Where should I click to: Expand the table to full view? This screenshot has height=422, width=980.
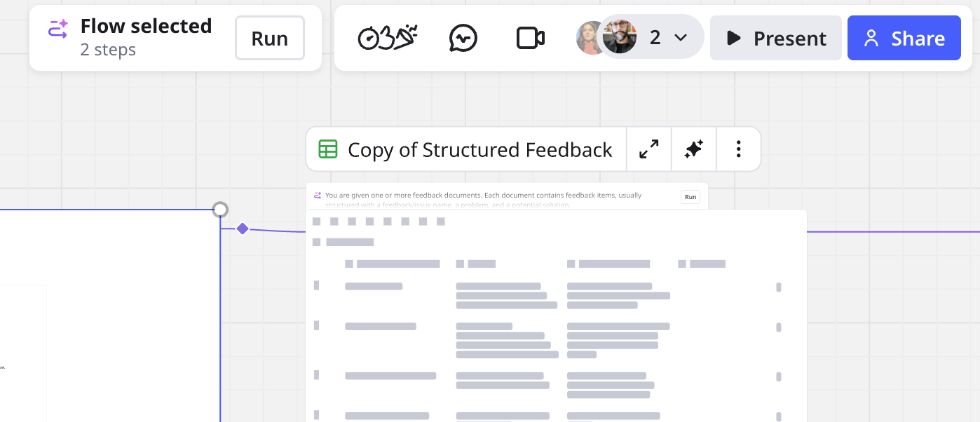click(648, 149)
